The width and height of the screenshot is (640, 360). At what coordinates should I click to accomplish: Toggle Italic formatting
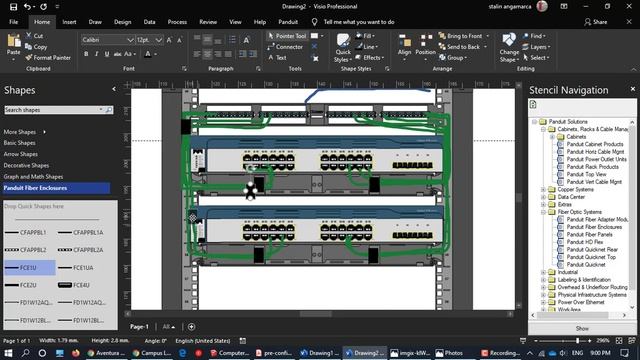(x=96, y=54)
